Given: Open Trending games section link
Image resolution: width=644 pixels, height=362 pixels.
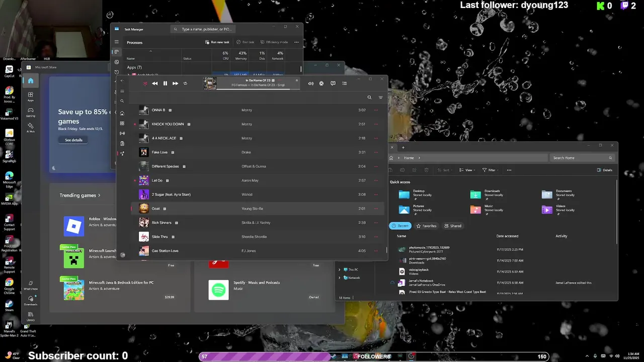Looking at the screenshot, I should tap(80, 195).
